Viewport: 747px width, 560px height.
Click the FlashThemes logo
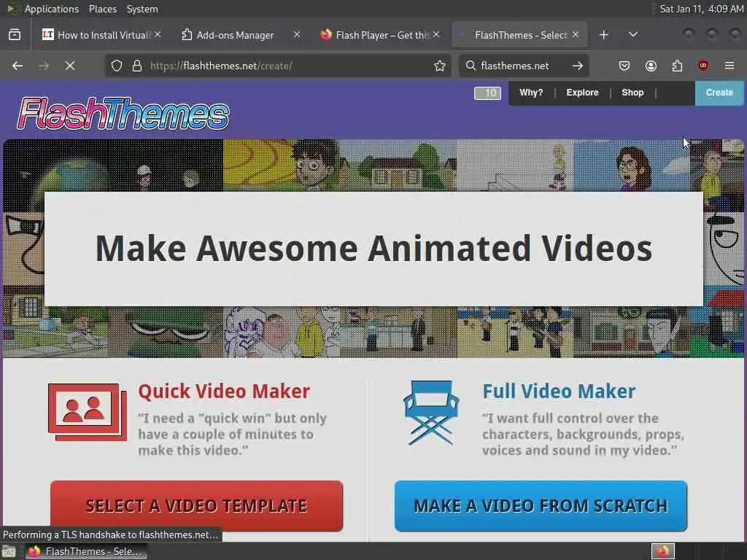pyautogui.click(x=123, y=113)
